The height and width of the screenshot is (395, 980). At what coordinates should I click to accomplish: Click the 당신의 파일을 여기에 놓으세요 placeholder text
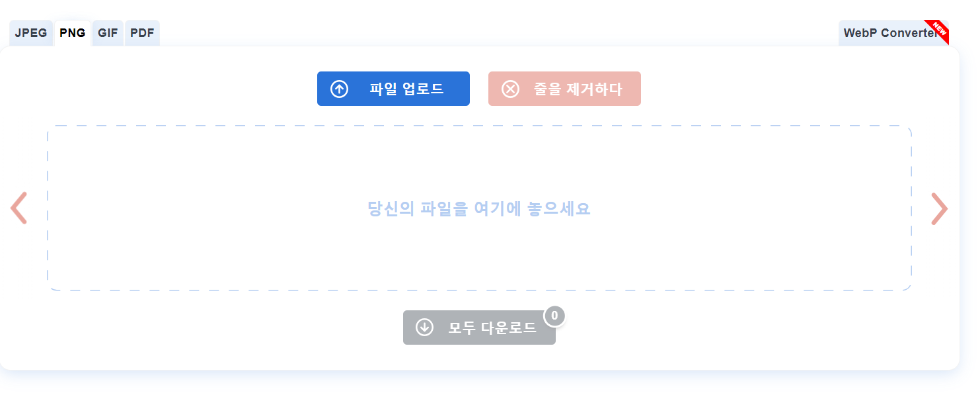click(x=478, y=208)
